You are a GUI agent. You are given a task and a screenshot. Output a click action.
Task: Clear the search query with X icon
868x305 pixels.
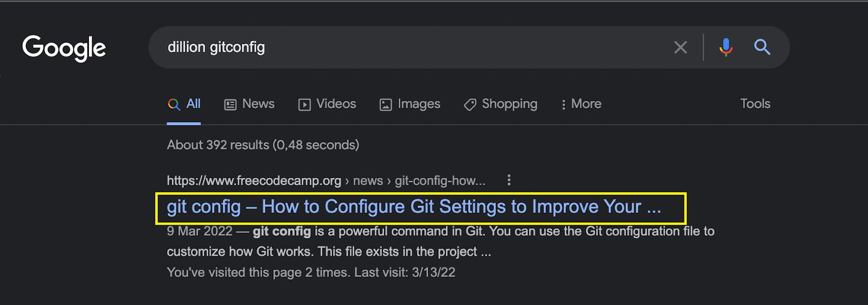(x=680, y=48)
